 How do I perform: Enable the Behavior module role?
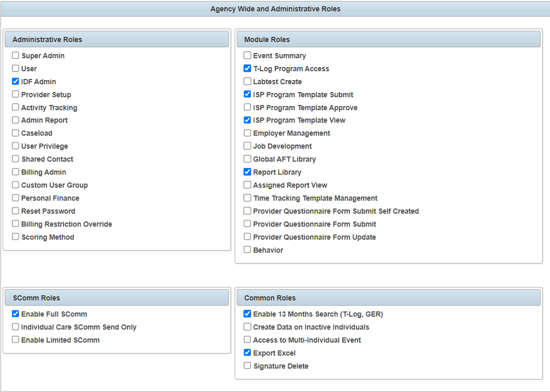tap(247, 250)
